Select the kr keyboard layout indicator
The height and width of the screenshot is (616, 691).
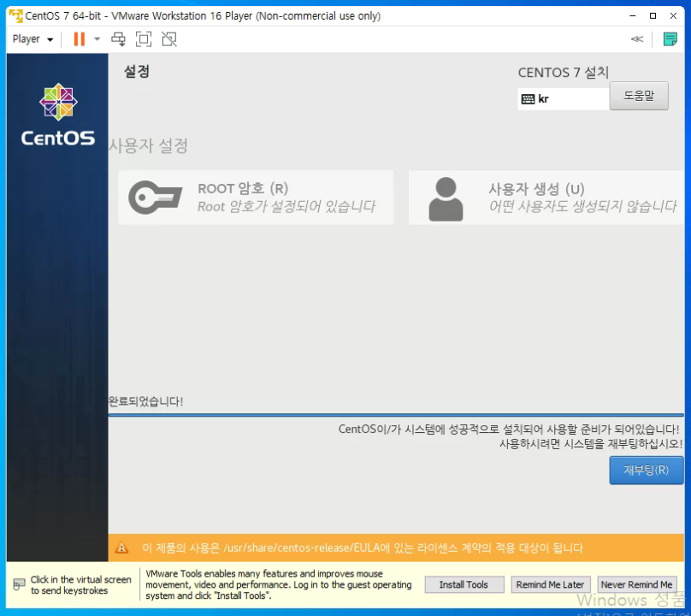564,98
